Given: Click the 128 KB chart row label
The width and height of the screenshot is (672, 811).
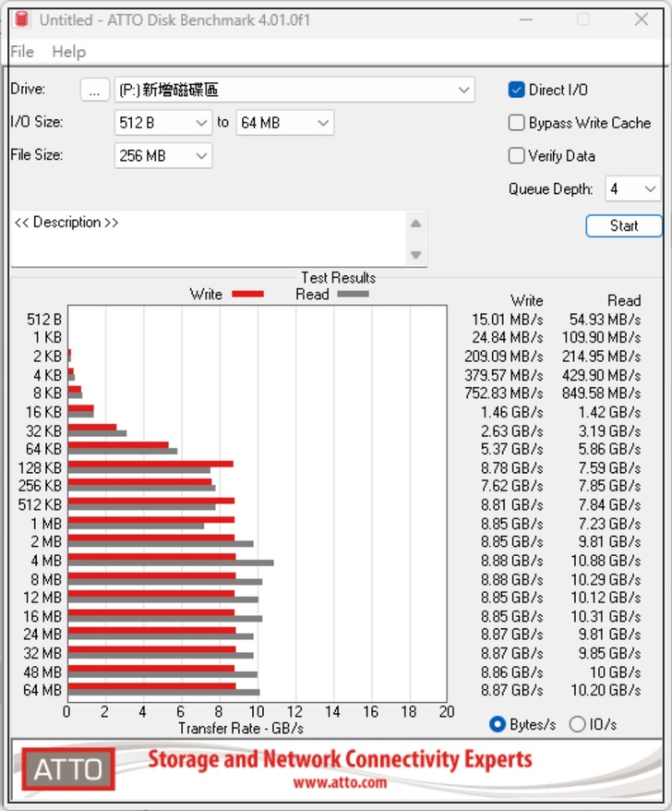Looking at the screenshot, I should click(x=40, y=468).
